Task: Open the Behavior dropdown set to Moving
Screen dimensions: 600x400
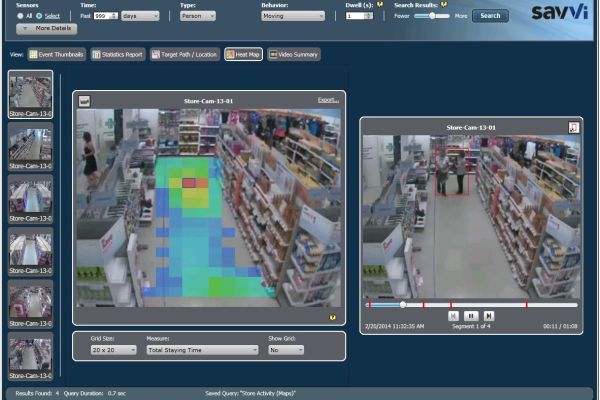Action: pos(292,16)
